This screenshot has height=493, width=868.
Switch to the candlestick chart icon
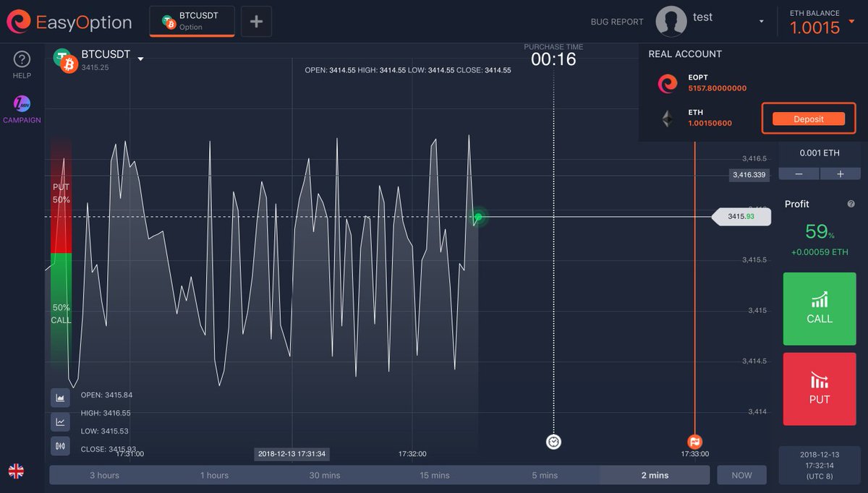(x=60, y=446)
